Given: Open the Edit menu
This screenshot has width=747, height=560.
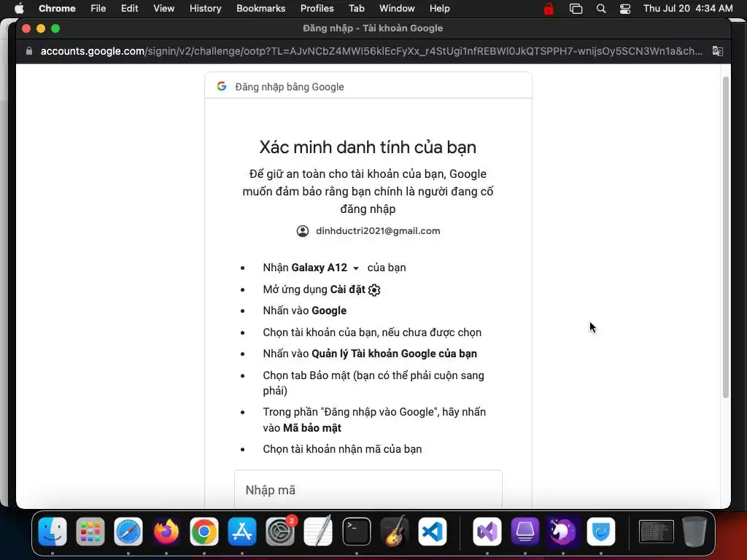Looking at the screenshot, I should [129, 8].
